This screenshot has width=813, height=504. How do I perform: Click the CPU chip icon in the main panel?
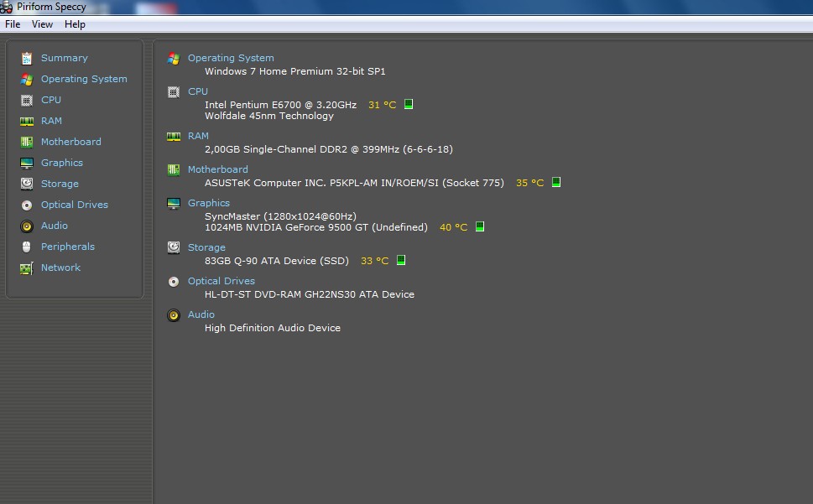pos(174,92)
